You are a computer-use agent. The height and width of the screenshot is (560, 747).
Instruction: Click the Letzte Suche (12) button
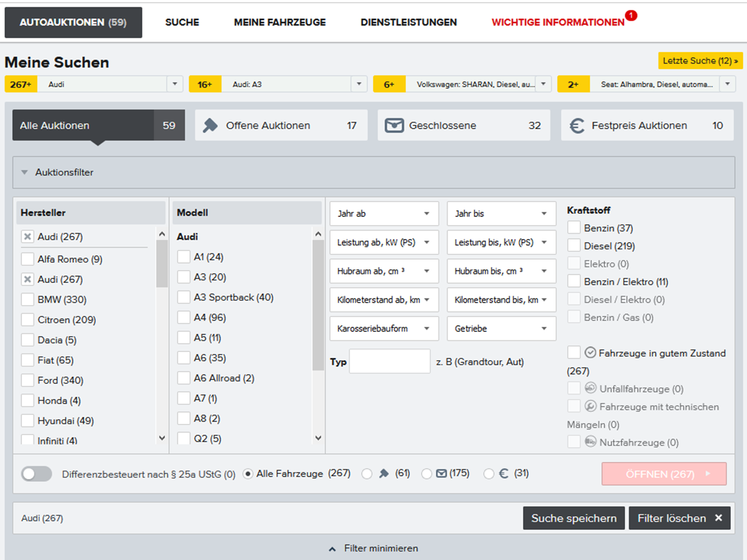(x=700, y=60)
